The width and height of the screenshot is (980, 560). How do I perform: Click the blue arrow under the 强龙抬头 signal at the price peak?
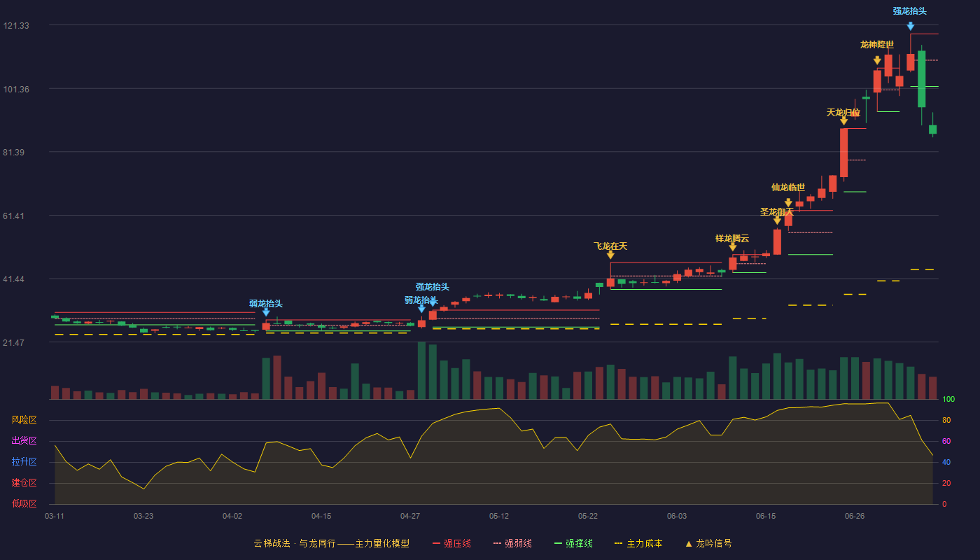click(910, 26)
